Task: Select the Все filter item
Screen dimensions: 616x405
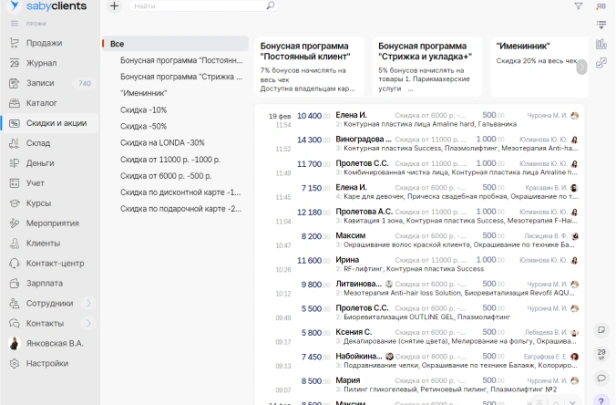Action: coord(175,44)
